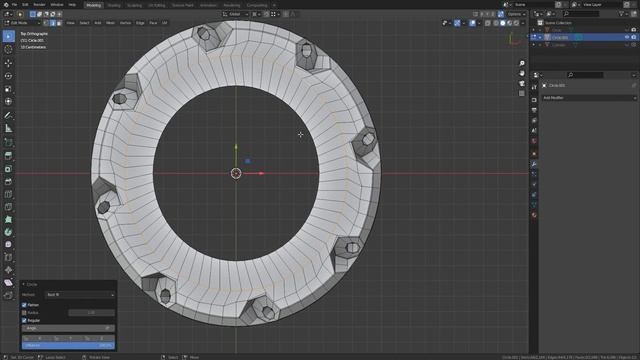Select the Smooth tool

[8, 244]
